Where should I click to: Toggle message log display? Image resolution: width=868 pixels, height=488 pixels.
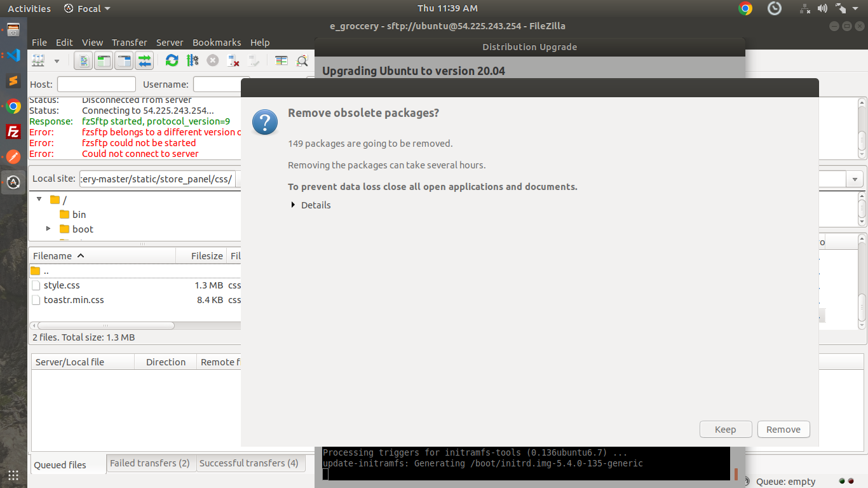(83, 61)
